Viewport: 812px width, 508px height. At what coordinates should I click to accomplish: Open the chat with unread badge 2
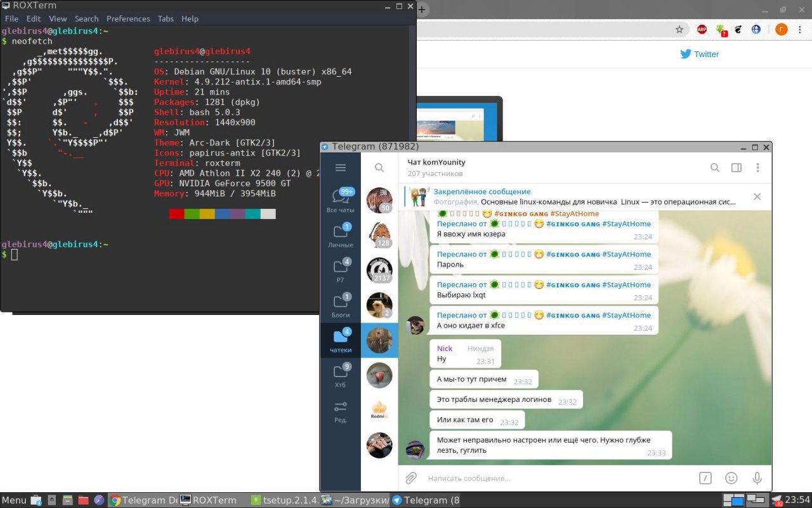pos(379,305)
